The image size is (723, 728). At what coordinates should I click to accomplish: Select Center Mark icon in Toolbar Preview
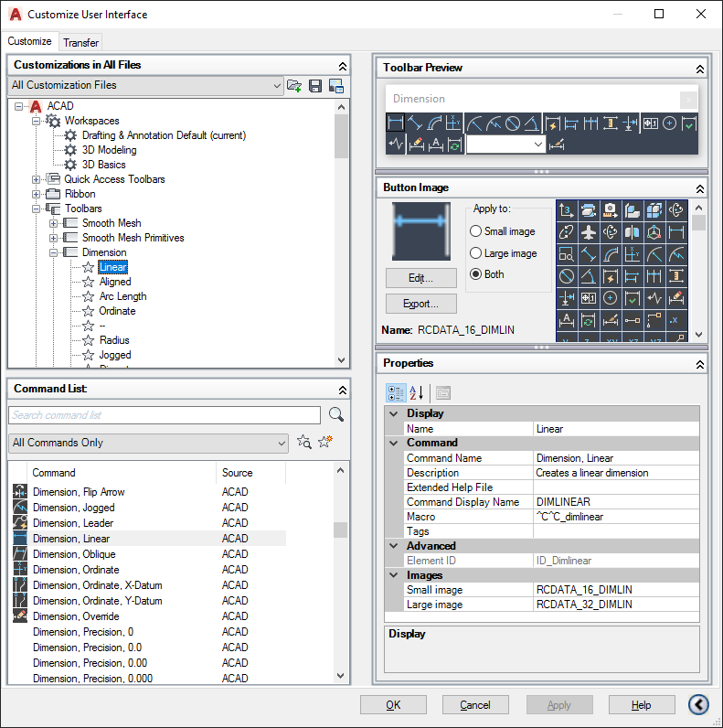670,123
